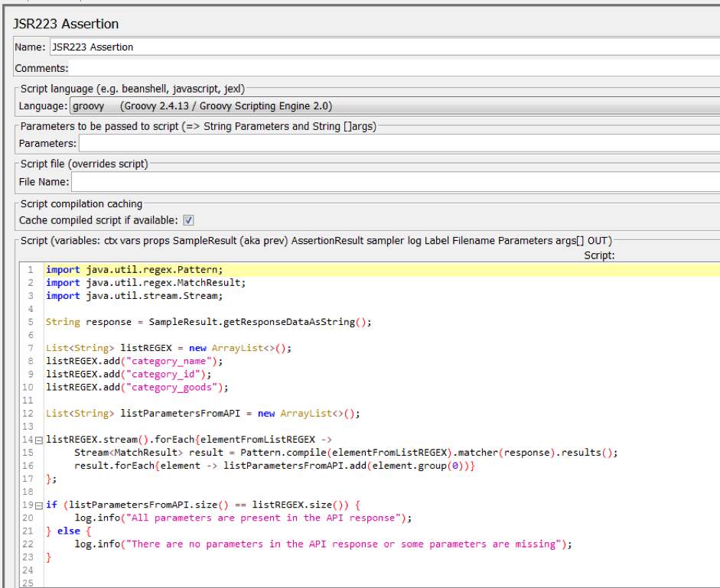
Task: Collapse the code fold at line 14
Action: [x=39, y=440]
